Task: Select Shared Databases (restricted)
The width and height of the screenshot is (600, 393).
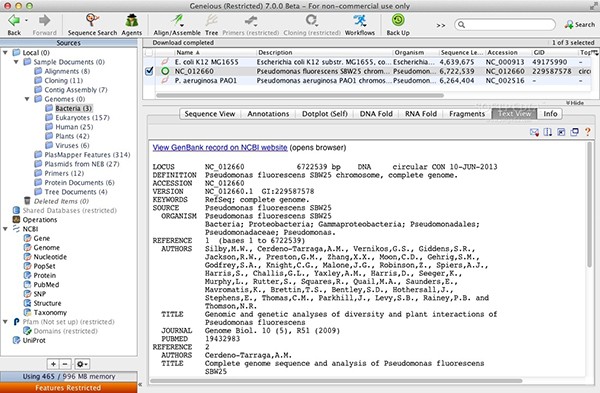Action: [x=65, y=210]
